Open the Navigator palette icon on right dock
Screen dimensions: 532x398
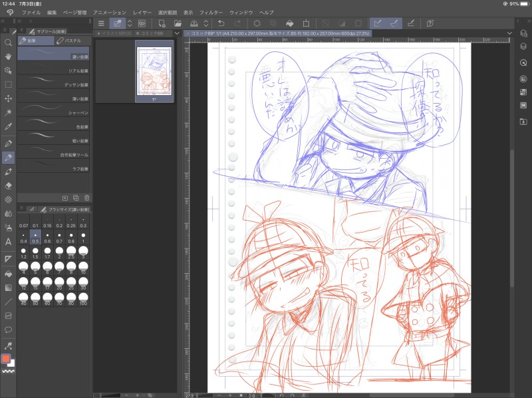pyautogui.click(x=523, y=62)
